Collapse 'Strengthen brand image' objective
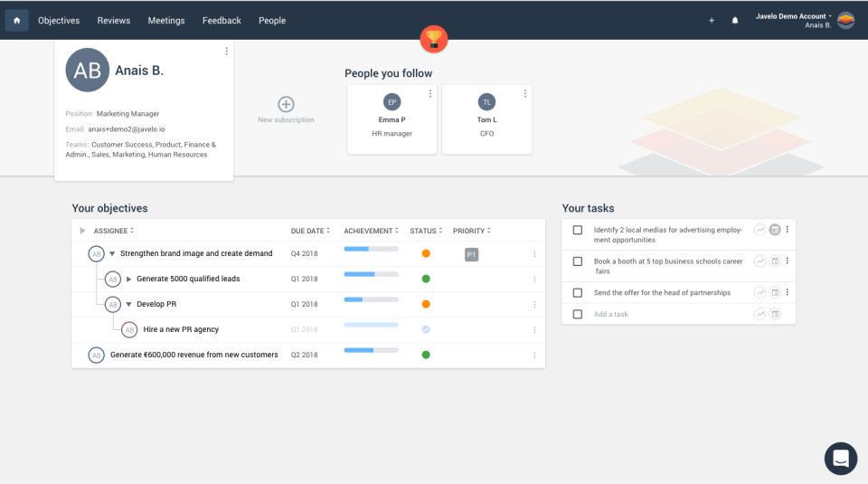The width and height of the screenshot is (868, 484). 112,254
